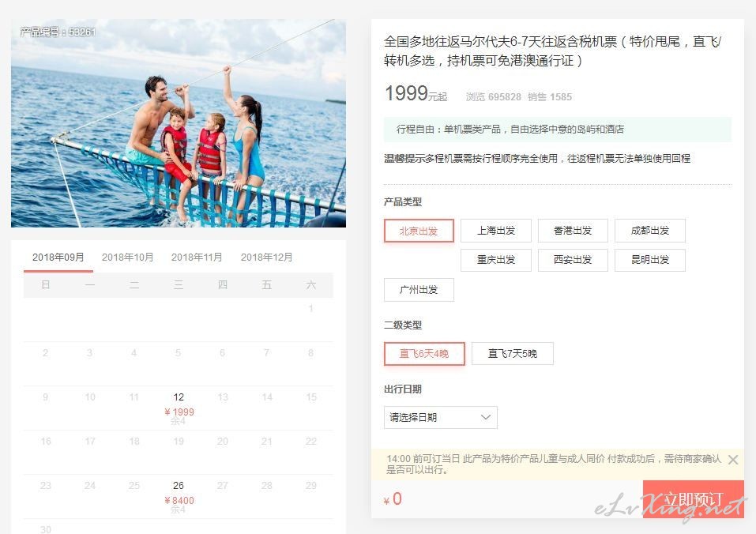Open the 2018年12月 calendar tab

[267, 258]
